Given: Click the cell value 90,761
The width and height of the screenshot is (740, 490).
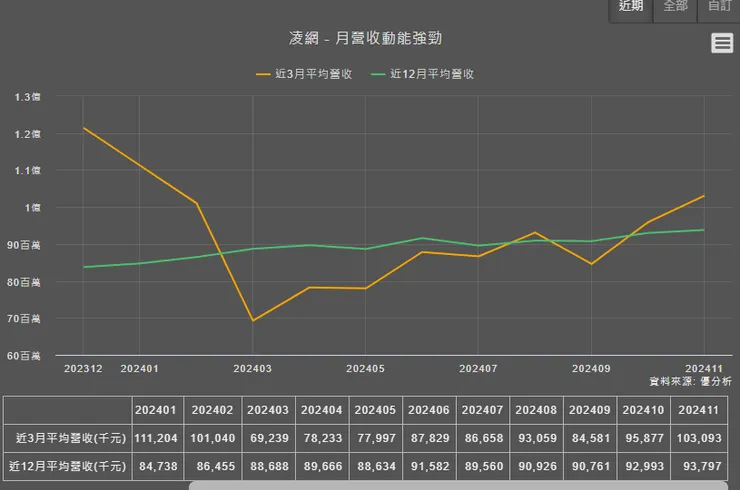Looking at the screenshot, I should point(591,466).
